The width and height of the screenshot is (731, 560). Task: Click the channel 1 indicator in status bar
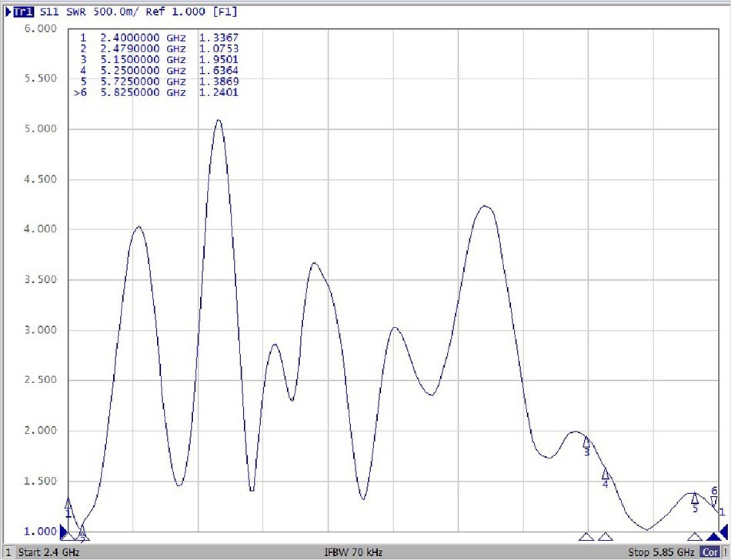click(x=8, y=552)
